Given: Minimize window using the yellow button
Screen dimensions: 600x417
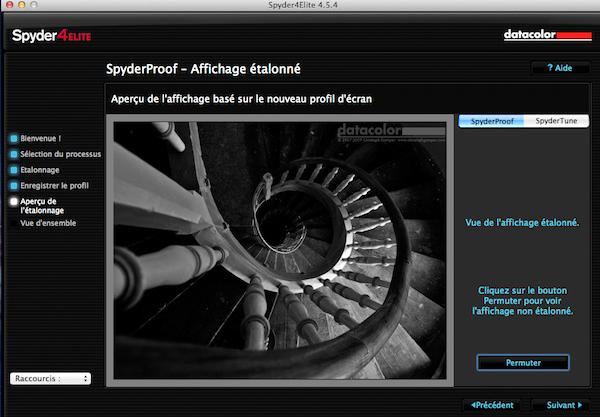Looking at the screenshot, I should point(21,5).
